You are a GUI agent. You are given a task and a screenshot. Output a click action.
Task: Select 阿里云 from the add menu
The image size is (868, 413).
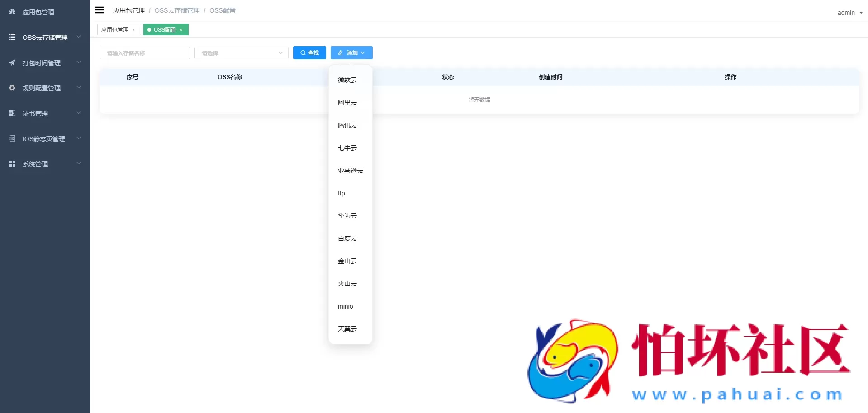(347, 103)
